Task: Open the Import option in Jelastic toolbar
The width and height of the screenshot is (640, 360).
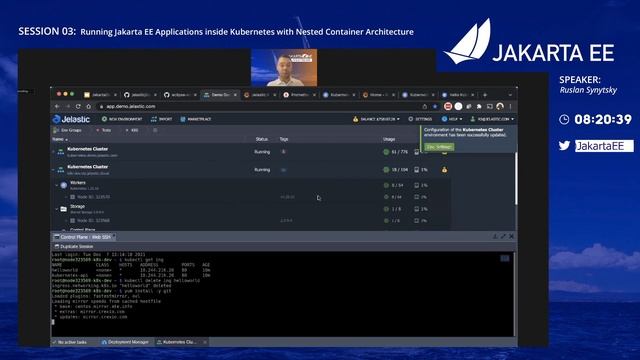Action: coord(161,119)
